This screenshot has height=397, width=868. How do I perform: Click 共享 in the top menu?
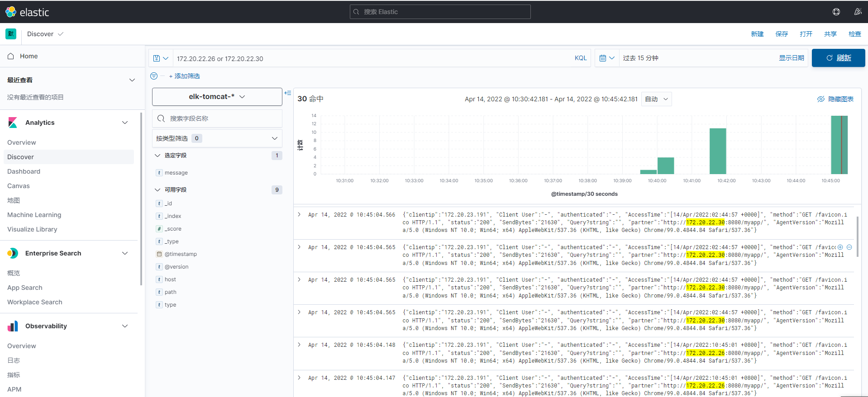[830, 34]
